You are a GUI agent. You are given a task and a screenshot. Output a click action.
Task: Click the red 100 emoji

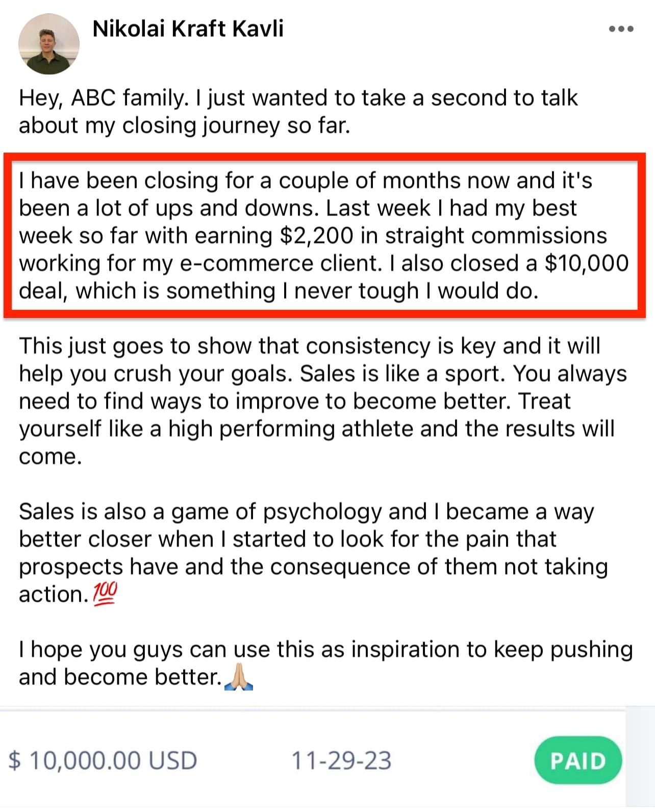point(105,594)
